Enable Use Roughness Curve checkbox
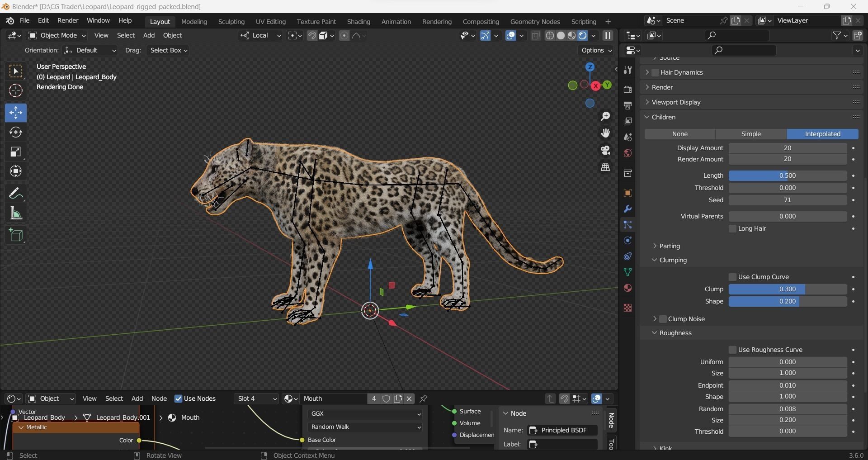The image size is (868, 460). 733,350
